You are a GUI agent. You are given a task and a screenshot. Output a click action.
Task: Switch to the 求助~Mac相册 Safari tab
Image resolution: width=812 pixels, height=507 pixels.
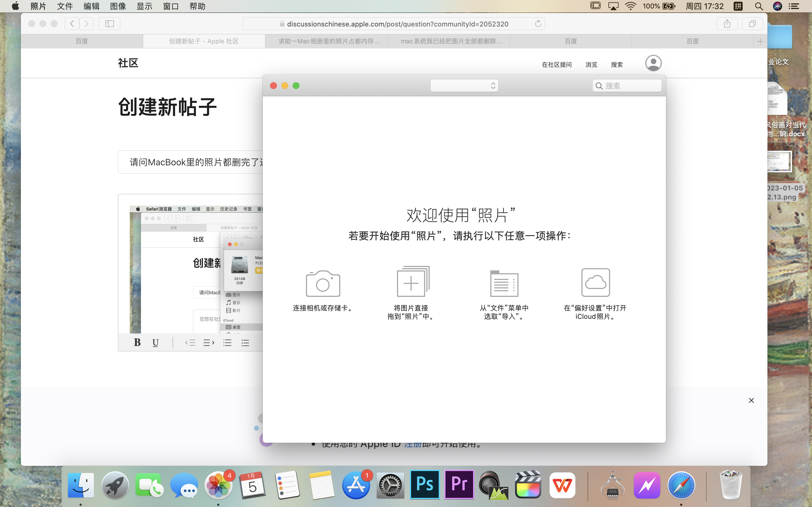click(x=329, y=41)
